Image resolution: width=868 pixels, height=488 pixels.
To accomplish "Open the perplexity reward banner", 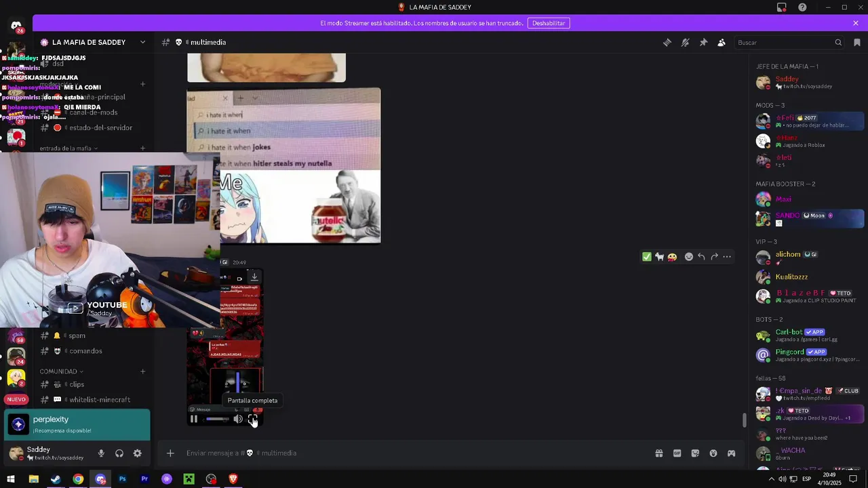I will coord(77,424).
